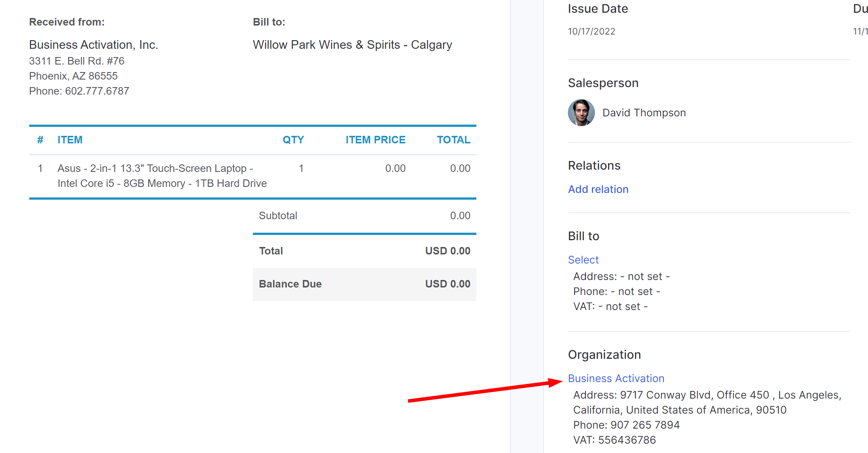Viewport: 868px width, 453px height.
Task: Click the Salesperson heading
Action: [x=603, y=83]
